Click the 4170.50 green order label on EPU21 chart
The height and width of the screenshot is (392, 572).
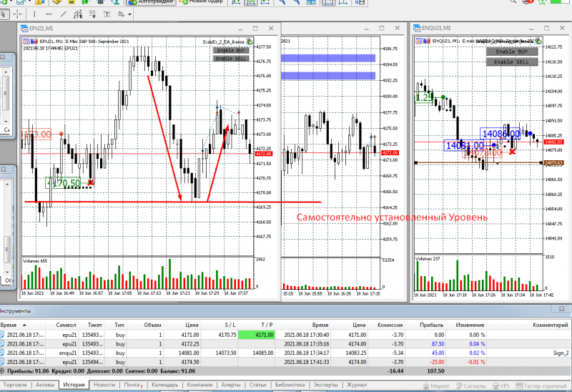pyautogui.click(x=64, y=183)
